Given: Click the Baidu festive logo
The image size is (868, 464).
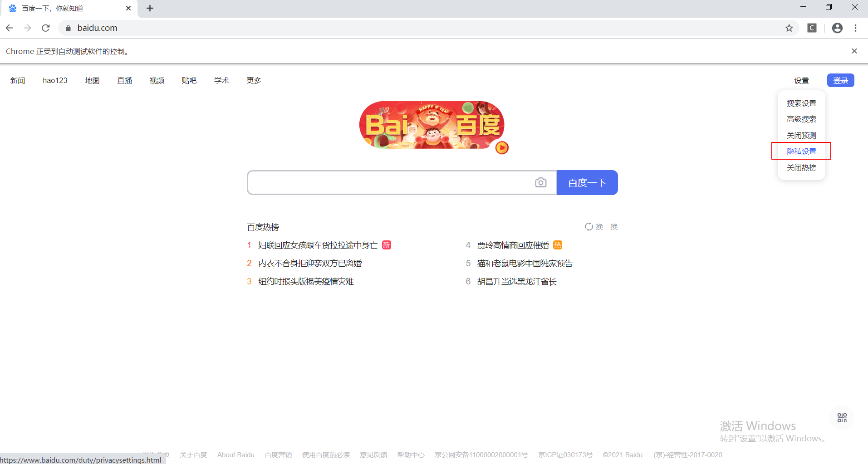Looking at the screenshot, I should coord(432,125).
